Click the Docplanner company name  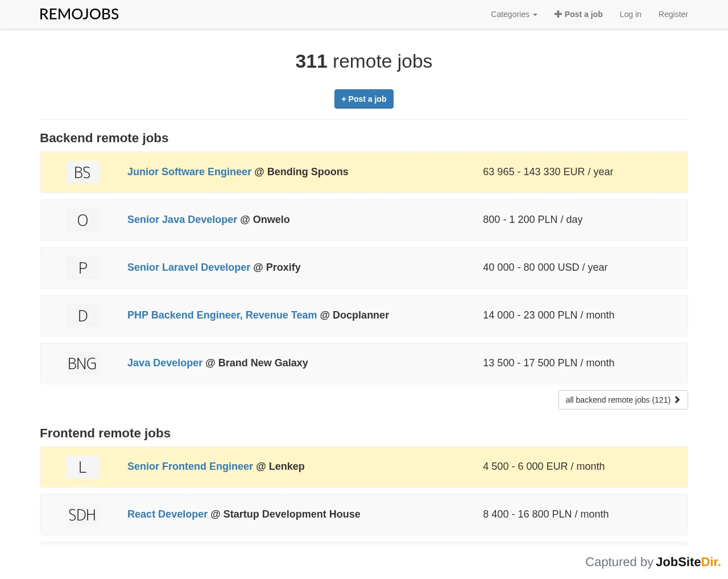coord(361,315)
